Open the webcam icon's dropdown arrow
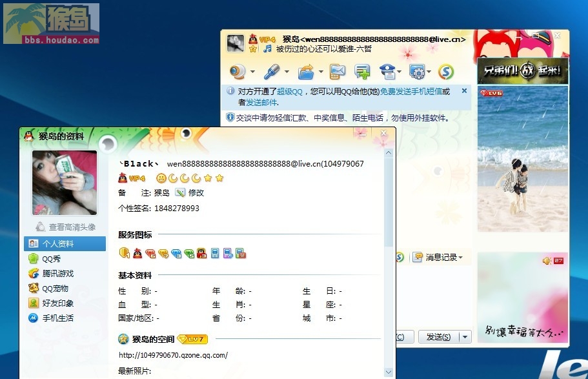 point(253,71)
